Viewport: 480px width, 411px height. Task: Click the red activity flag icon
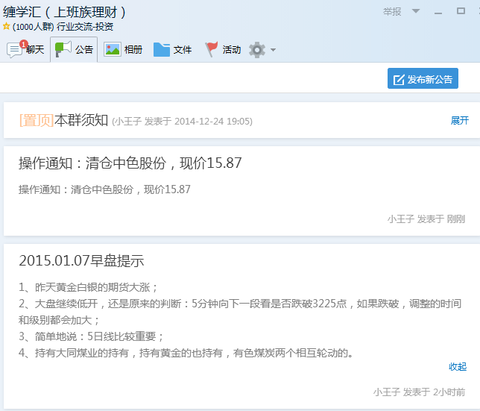coord(211,49)
